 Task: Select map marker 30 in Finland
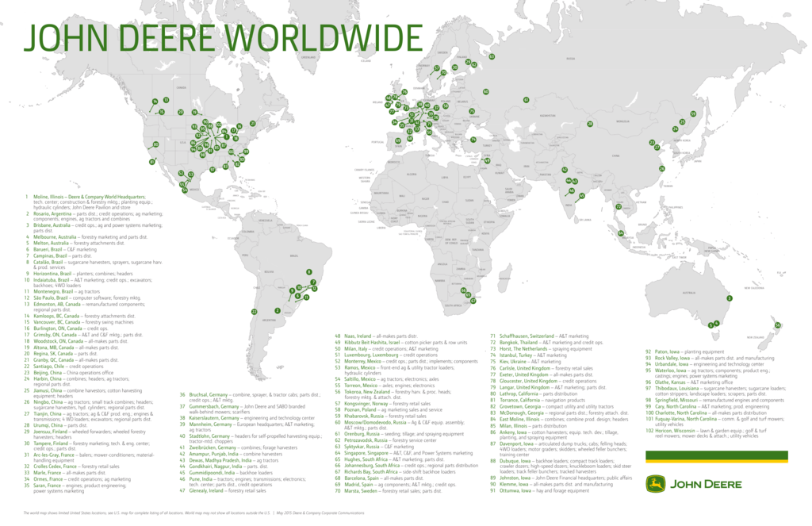point(454,67)
